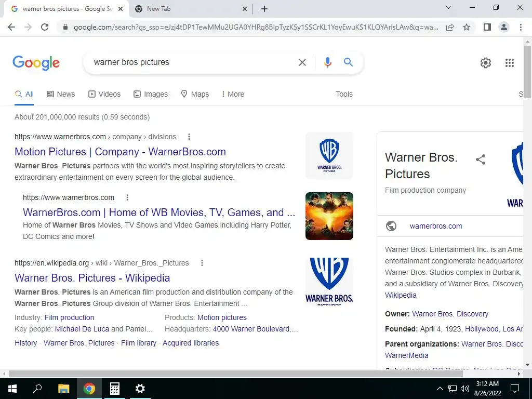Open the Chrome three-dot menu
The image size is (532, 399).
521,27
